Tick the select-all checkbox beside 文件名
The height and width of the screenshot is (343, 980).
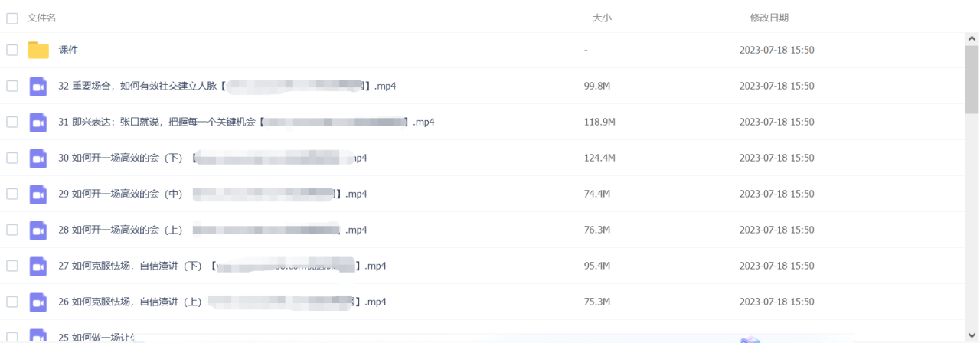12,18
